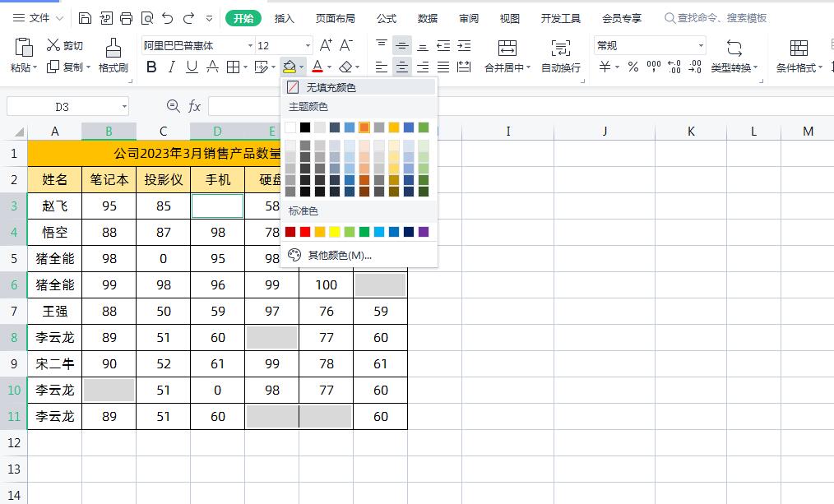Click the Increase Font Size icon
The width and height of the screenshot is (834, 504).
pyautogui.click(x=327, y=45)
